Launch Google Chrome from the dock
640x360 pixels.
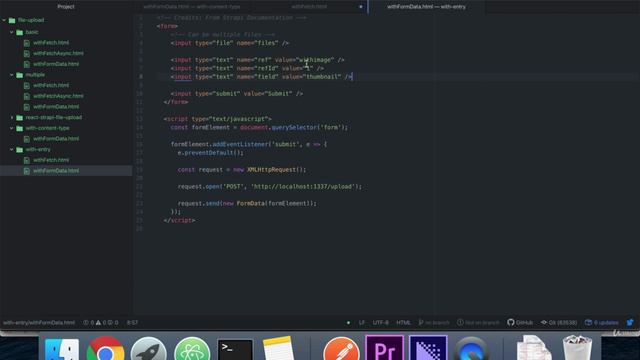pos(105,349)
